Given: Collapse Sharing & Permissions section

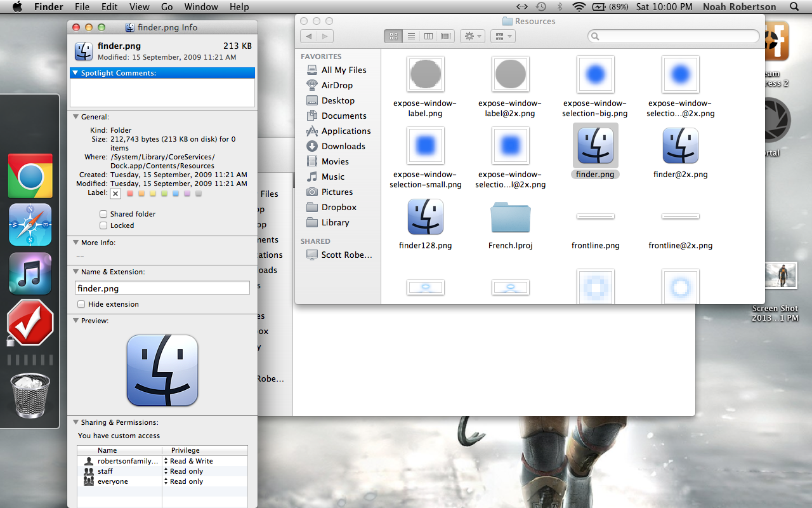Looking at the screenshot, I should pyautogui.click(x=75, y=422).
